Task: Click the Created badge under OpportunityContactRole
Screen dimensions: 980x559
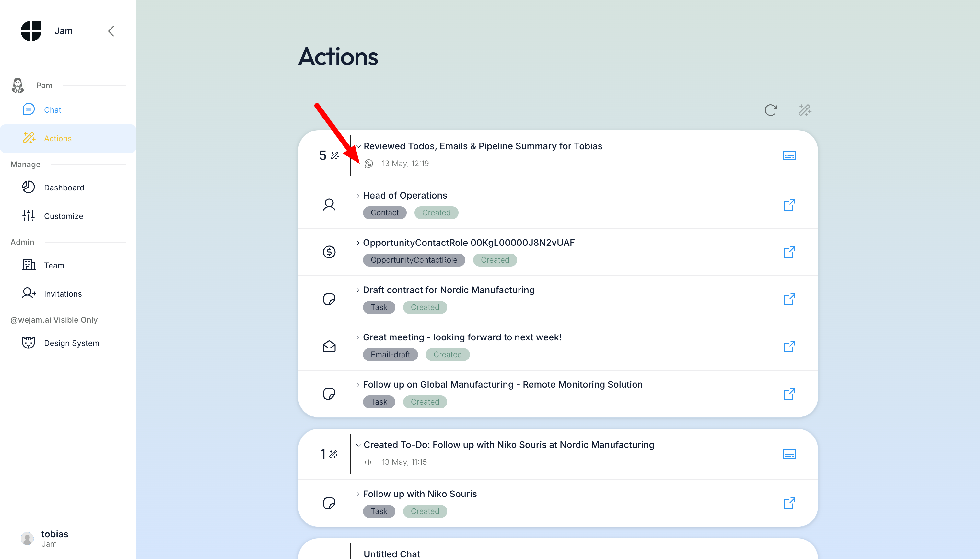Action: pos(495,260)
